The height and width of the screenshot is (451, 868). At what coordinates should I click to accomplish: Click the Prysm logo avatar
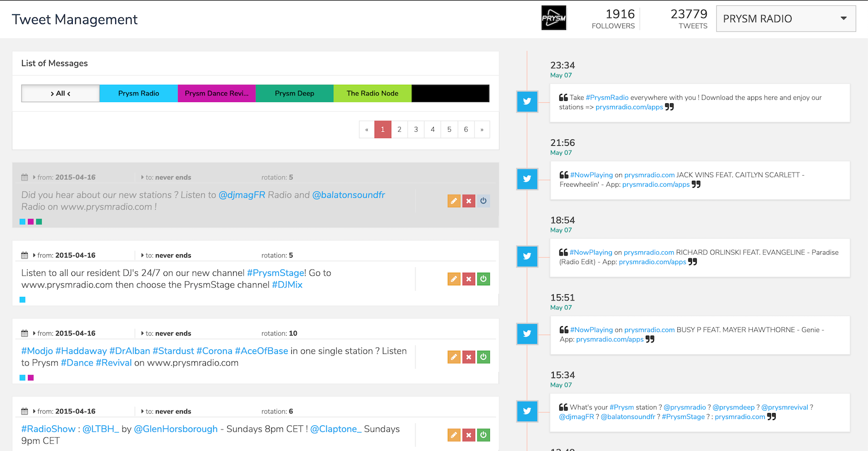[x=554, y=18]
